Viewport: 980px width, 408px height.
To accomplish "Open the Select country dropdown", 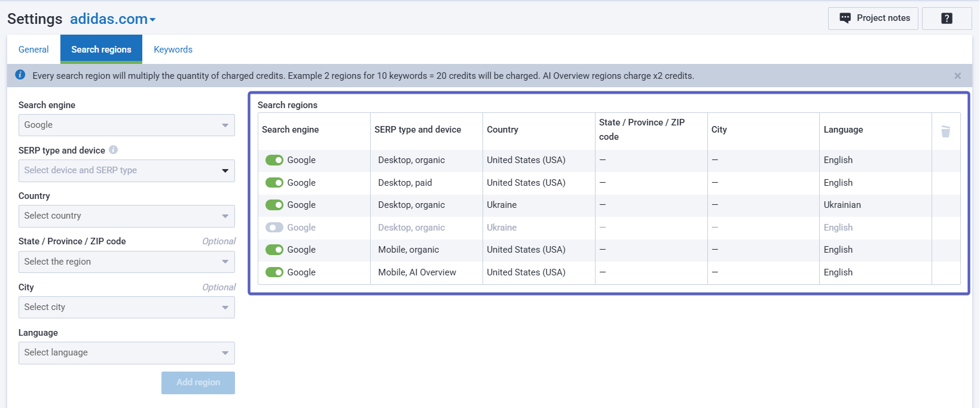I will point(126,216).
